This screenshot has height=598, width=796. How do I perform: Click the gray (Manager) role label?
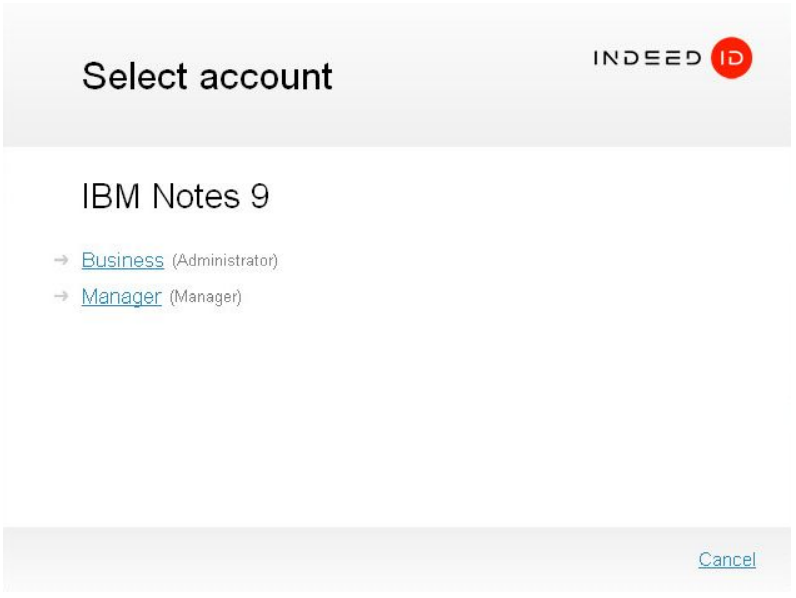(205, 298)
